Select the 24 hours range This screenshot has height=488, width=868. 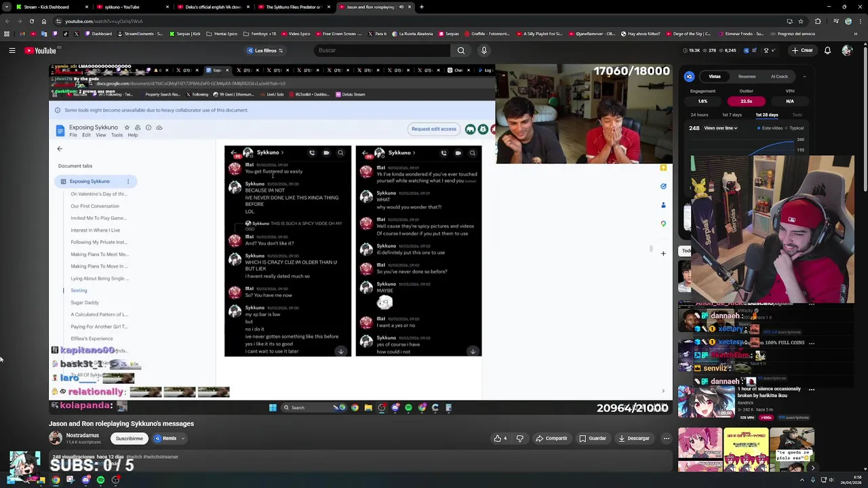699,115
